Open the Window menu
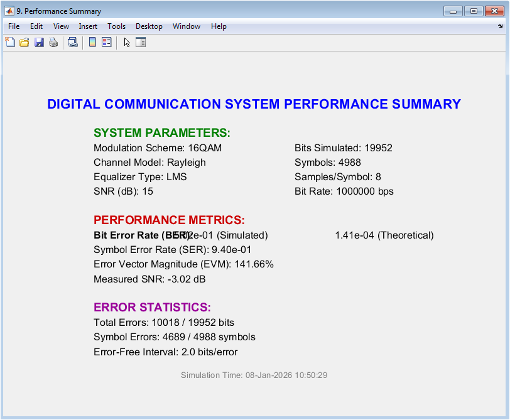The height and width of the screenshot is (420, 510). point(187,26)
